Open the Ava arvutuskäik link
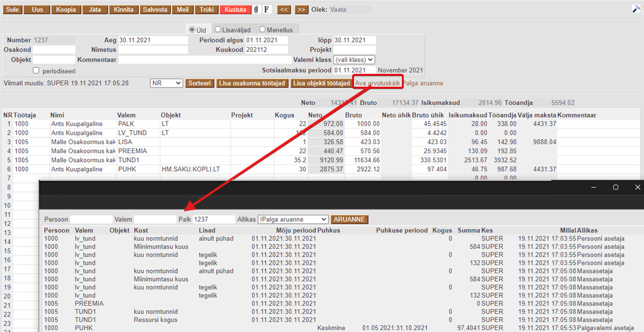The width and height of the screenshot is (644, 332). [377, 83]
